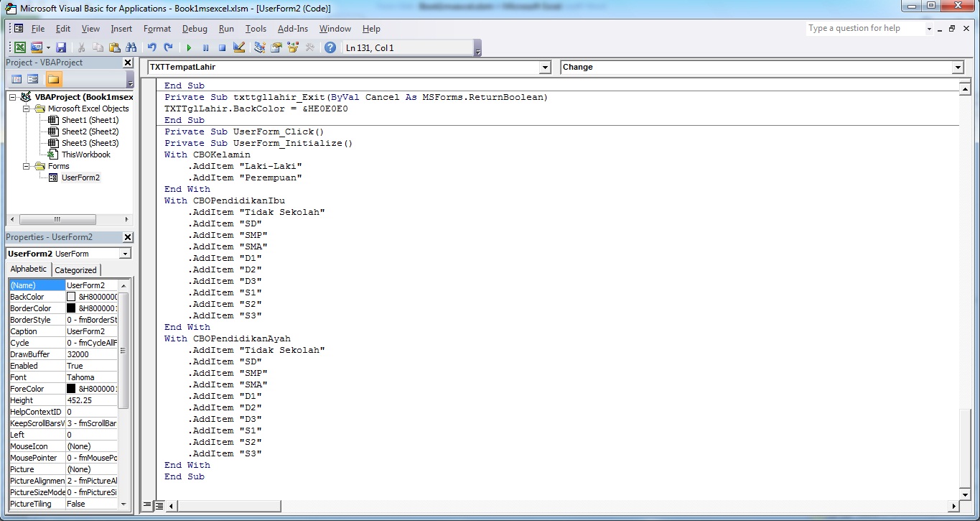Open the Insert UserForm dropdown arrow
980x521 pixels.
(48, 47)
